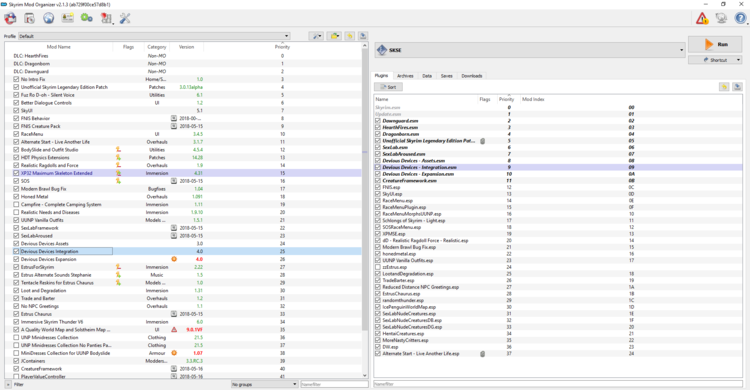Open the Help question mark icon
Image resolution: width=750 pixels, height=390 pixels.
tap(740, 19)
